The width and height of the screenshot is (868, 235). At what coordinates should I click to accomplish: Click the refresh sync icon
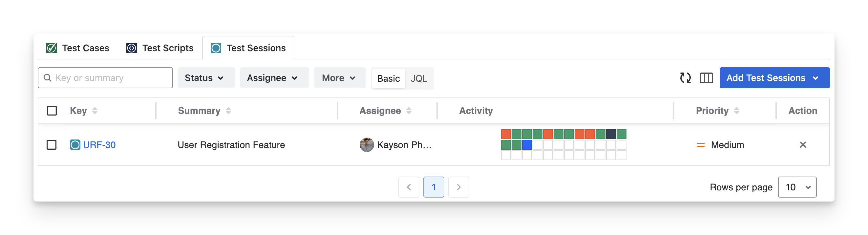pos(685,78)
